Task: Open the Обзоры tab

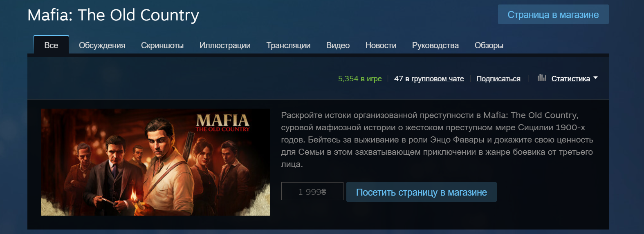Action: tap(489, 45)
